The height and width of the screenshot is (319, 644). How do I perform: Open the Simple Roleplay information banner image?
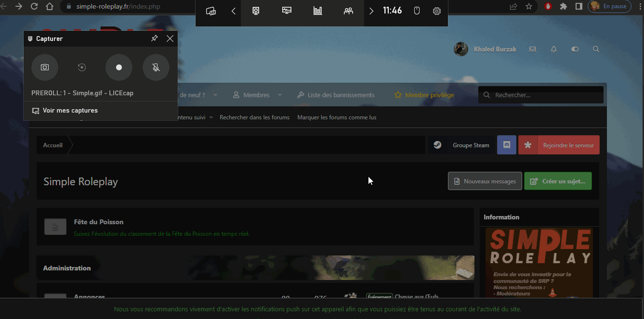(x=539, y=263)
